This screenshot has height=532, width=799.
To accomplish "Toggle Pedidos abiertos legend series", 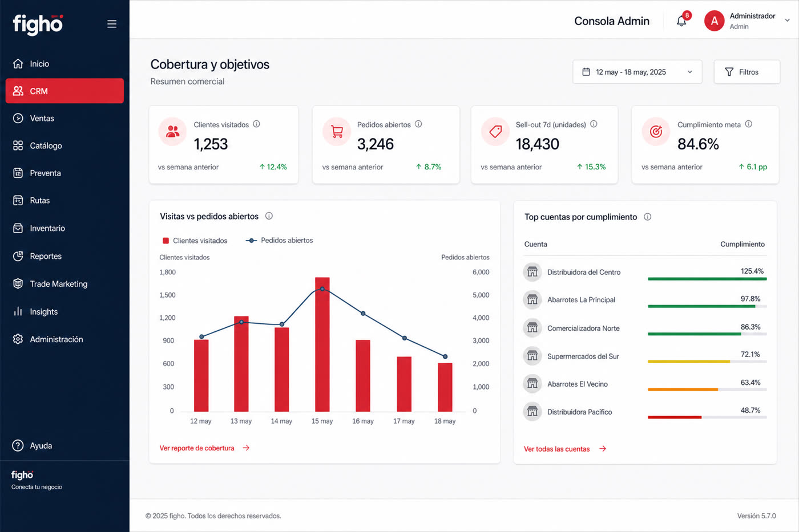I will pyautogui.click(x=279, y=241).
